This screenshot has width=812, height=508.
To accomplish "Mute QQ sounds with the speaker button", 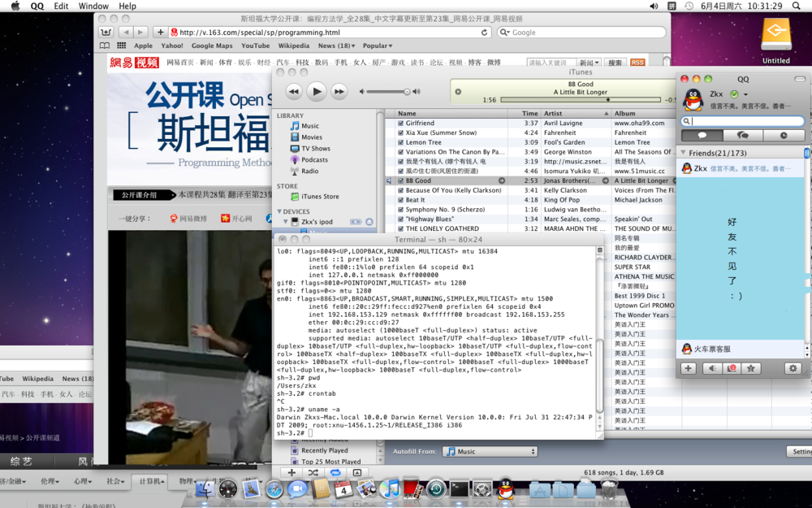I will 712,368.
